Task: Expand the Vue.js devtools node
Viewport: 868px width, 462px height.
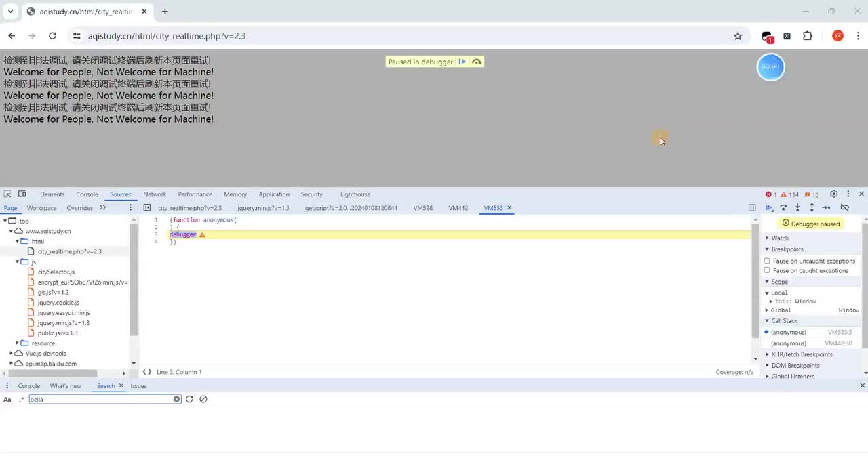Action: 12,354
